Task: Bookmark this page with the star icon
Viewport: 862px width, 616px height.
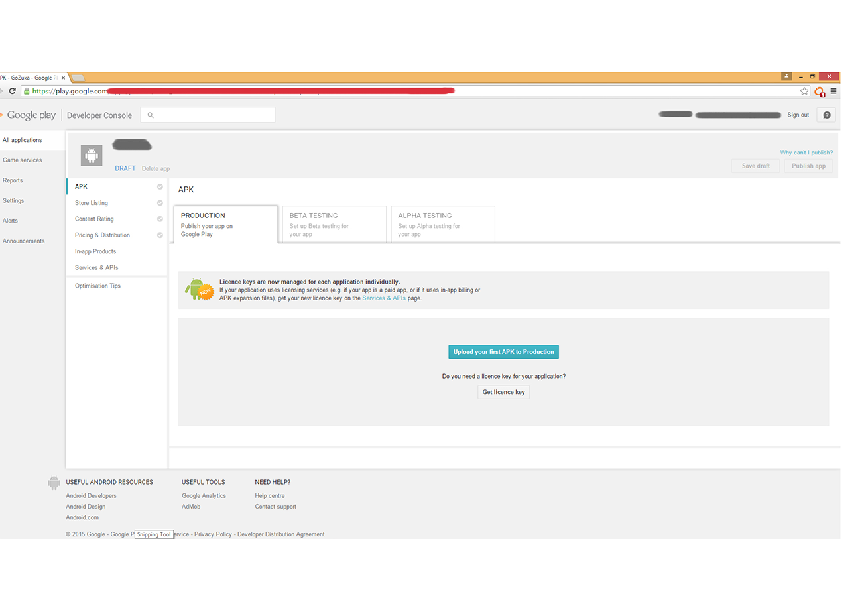Action: tap(804, 91)
